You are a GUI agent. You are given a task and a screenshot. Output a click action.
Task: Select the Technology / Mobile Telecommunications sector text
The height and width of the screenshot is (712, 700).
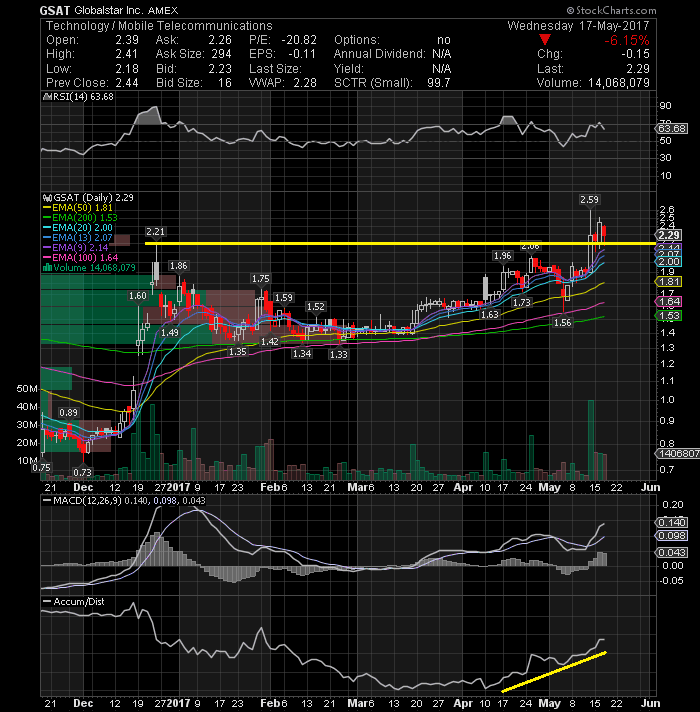click(x=159, y=26)
